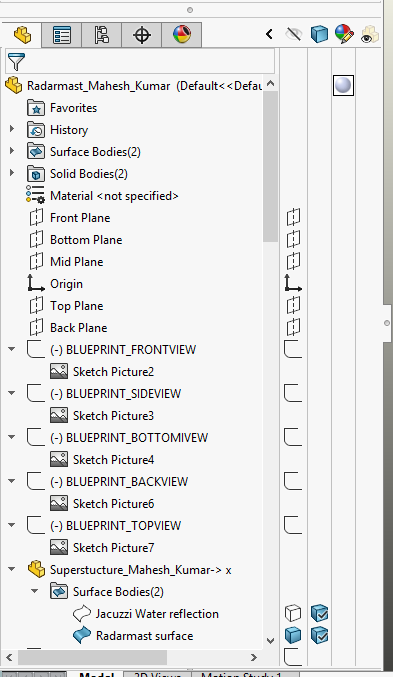The width and height of the screenshot is (393, 677).
Task: Click the feature tree filter funnel icon
Action: pyautogui.click(x=16, y=62)
